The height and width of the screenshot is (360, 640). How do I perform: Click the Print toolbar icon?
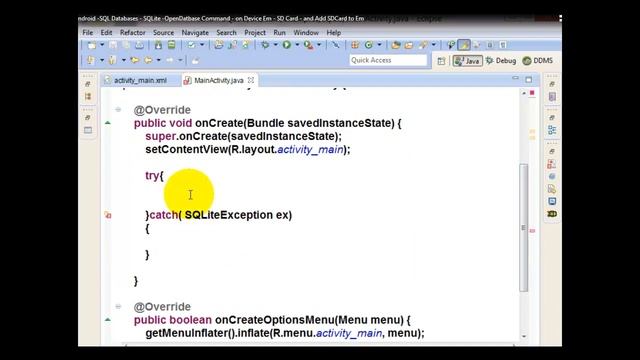point(139,45)
